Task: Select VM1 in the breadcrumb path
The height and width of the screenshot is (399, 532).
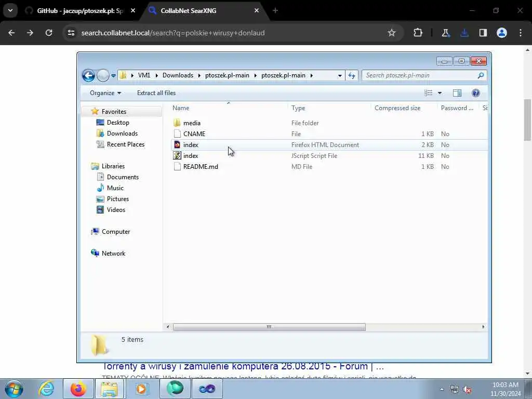Action: (144, 75)
